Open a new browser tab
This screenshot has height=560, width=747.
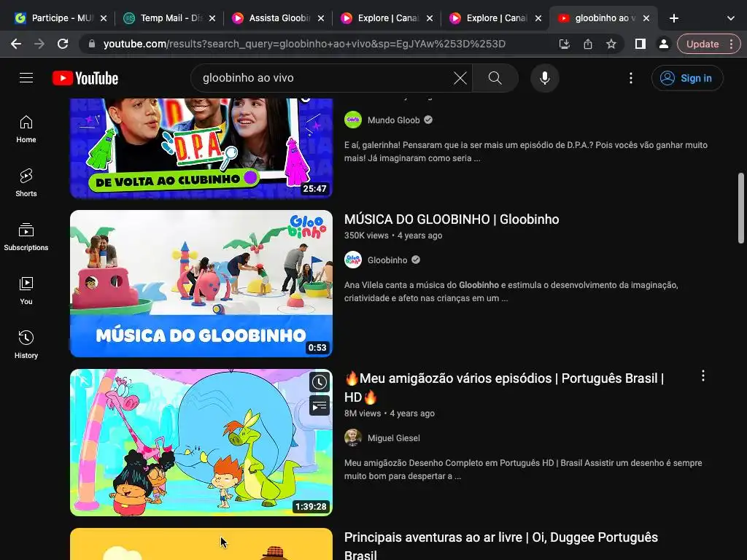coord(673,18)
